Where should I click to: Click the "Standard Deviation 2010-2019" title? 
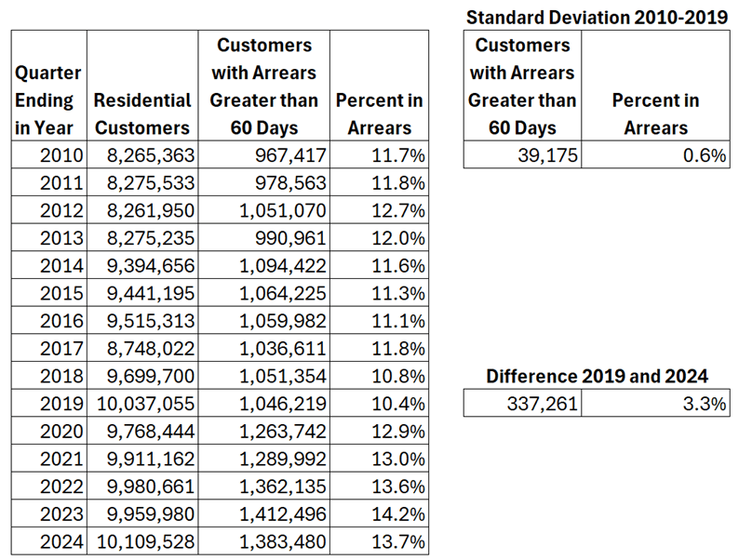click(596, 16)
